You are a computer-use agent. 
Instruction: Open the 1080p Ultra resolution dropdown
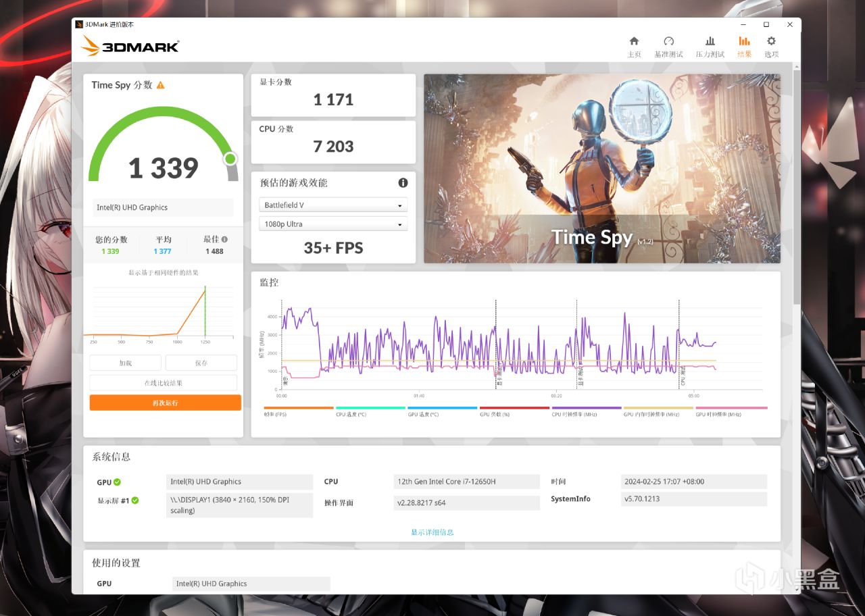[333, 224]
